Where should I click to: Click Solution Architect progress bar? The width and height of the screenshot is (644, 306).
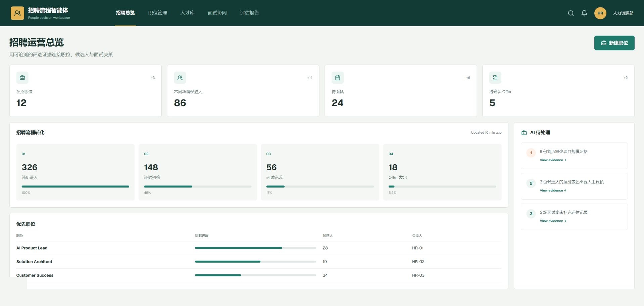(255, 261)
